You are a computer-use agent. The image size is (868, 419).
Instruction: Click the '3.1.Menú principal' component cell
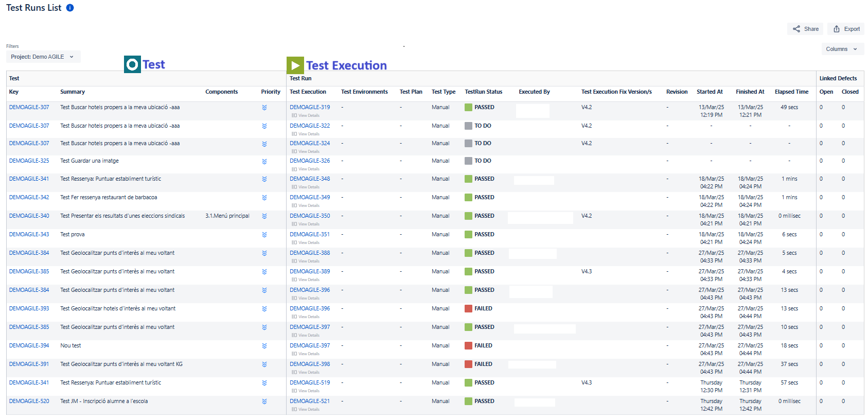click(x=227, y=216)
